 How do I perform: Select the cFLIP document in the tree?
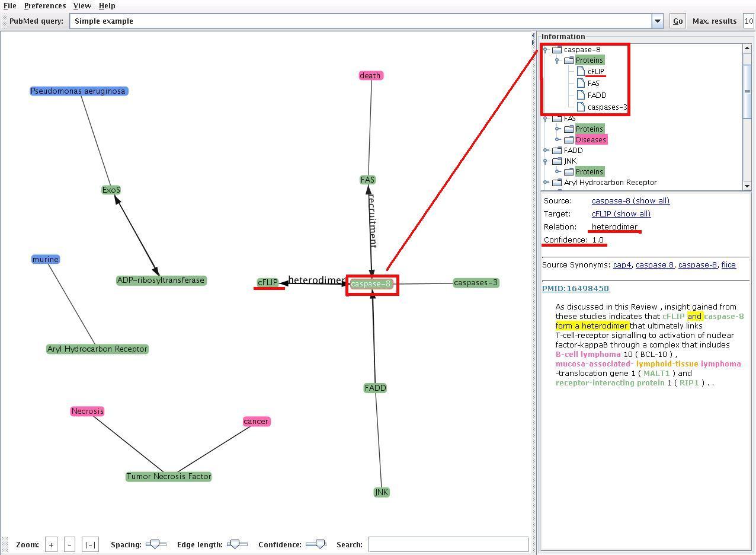click(x=595, y=72)
